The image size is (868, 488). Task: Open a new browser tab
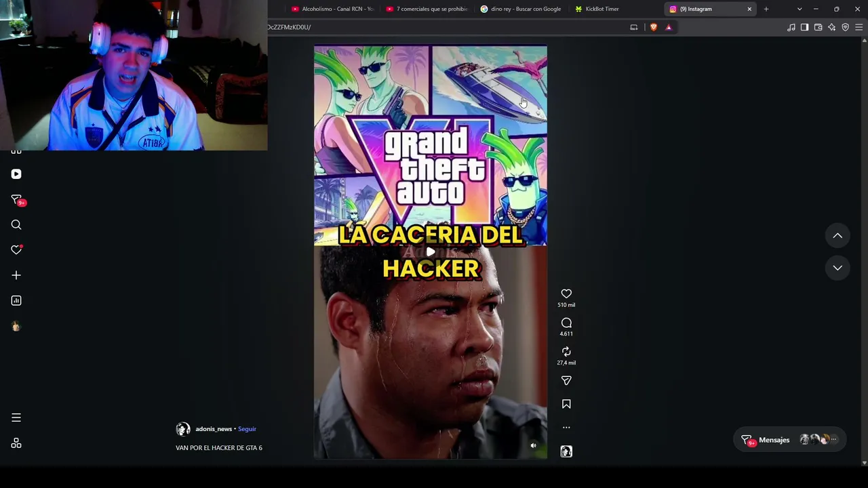click(x=766, y=9)
